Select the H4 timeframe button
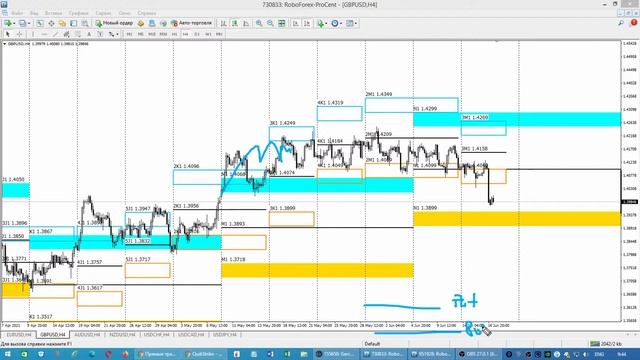Screen dimensions: 640x360 185,34
